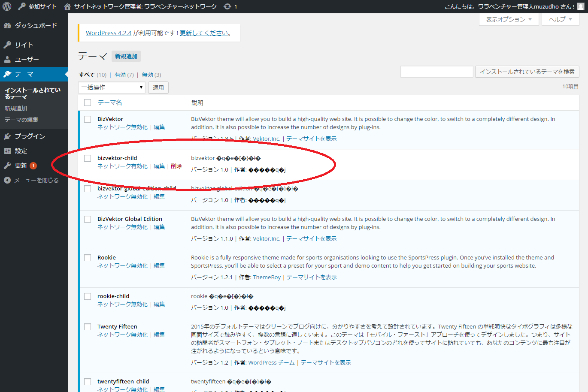Open the 一括操作 bulk actions dropdown
Viewport: 588px width, 392px height.
click(112, 87)
